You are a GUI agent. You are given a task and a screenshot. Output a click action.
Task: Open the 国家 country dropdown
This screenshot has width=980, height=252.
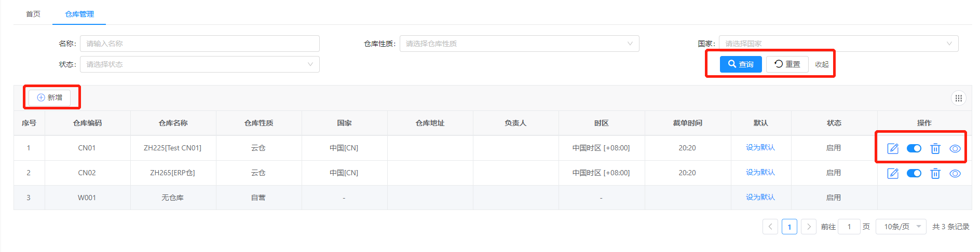coord(838,44)
